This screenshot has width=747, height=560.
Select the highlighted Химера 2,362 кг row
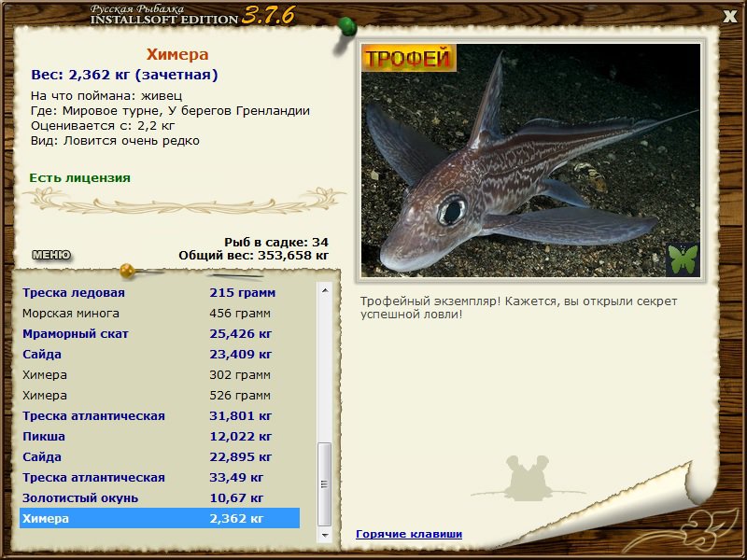tap(160, 518)
